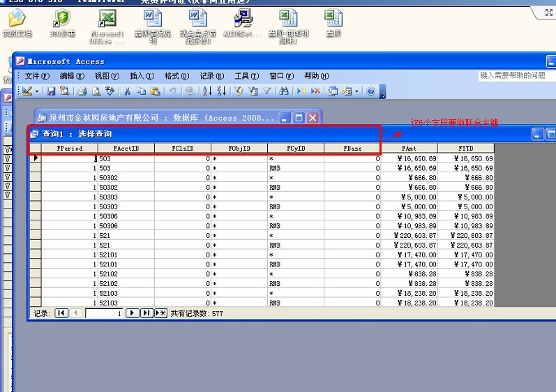Cut selection with the scissors icon

tap(127, 91)
